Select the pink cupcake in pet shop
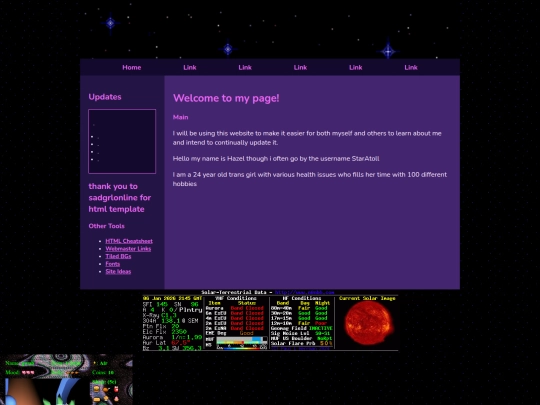The image size is (540, 405). (x=116, y=399)
